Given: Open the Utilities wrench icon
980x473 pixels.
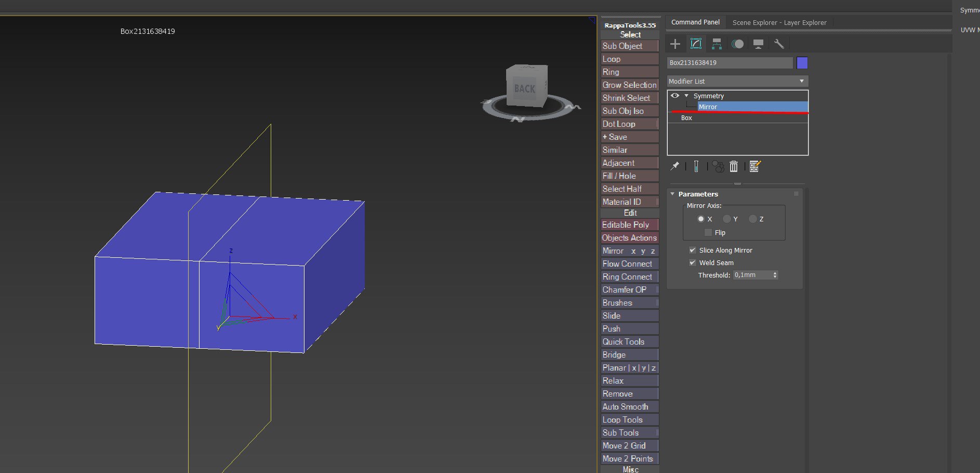Looking at the screenshot, I should coord(779,44).
